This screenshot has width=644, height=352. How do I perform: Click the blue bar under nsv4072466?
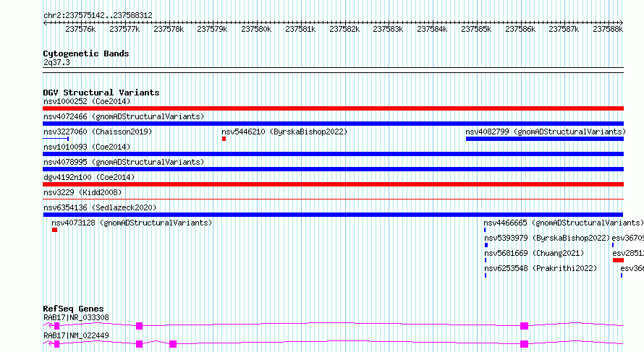click(333, 124)
